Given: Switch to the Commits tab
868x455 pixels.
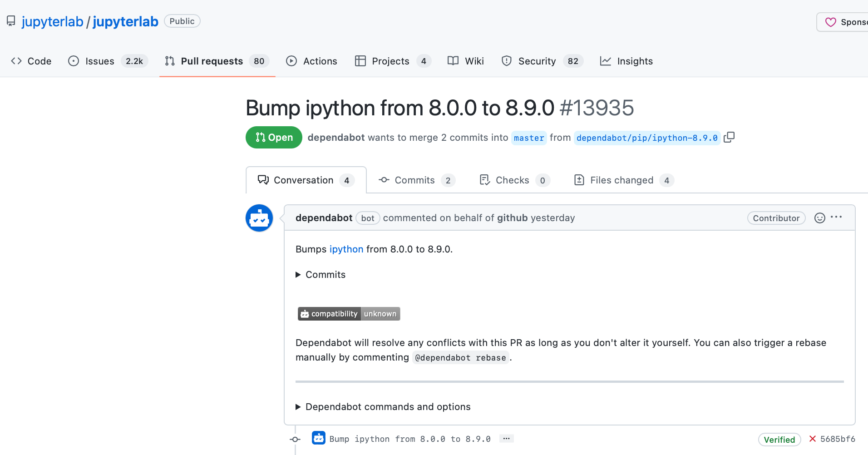Looking at the screenshot, I should [417, 180].
